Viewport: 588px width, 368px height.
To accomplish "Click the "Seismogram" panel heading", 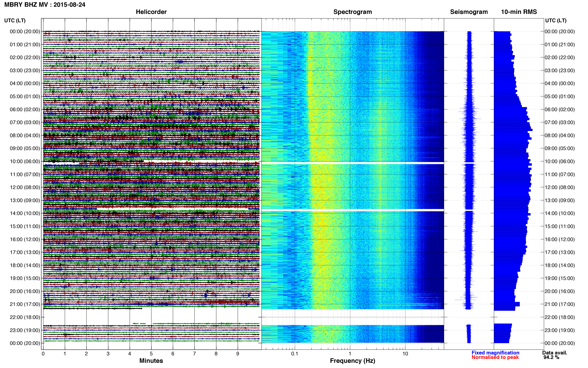I will pyautogui.click(x=469, y=12).
